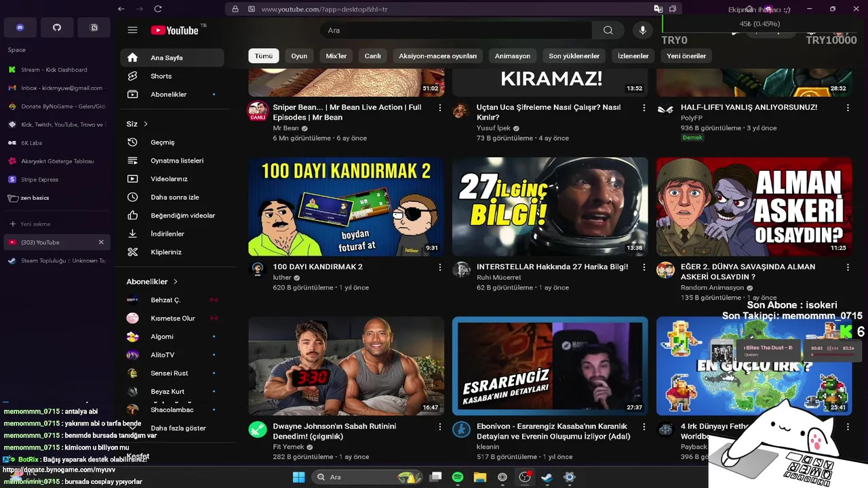Open the 27 İlginç Bilgi Interstellar thumbnail
The image size is (868, 488).
point(550,207)
